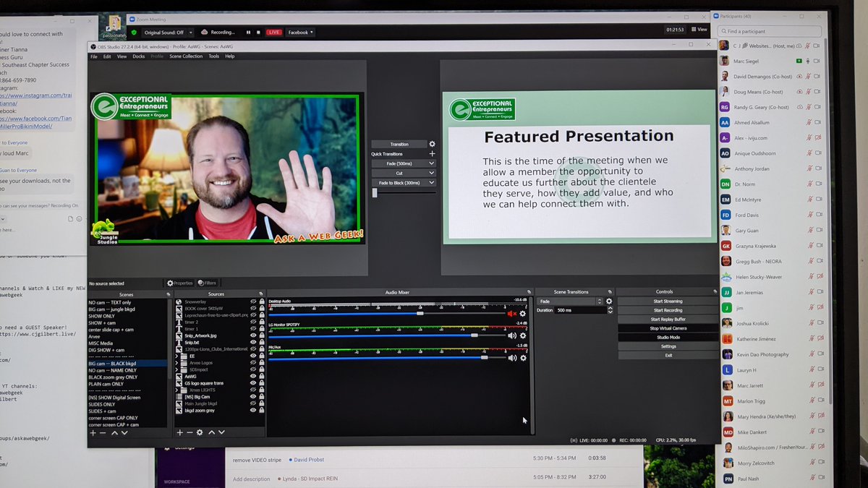This screenshot has height=488, width=868.
Task: Move source down in Sources list
Action: tap(221, 432)
